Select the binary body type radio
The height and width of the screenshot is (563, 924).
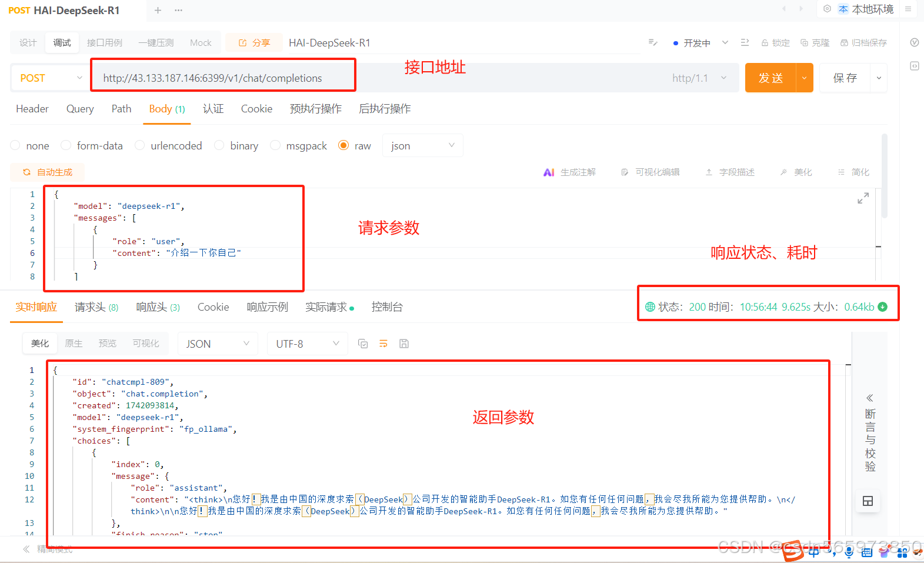pos(219,145)
